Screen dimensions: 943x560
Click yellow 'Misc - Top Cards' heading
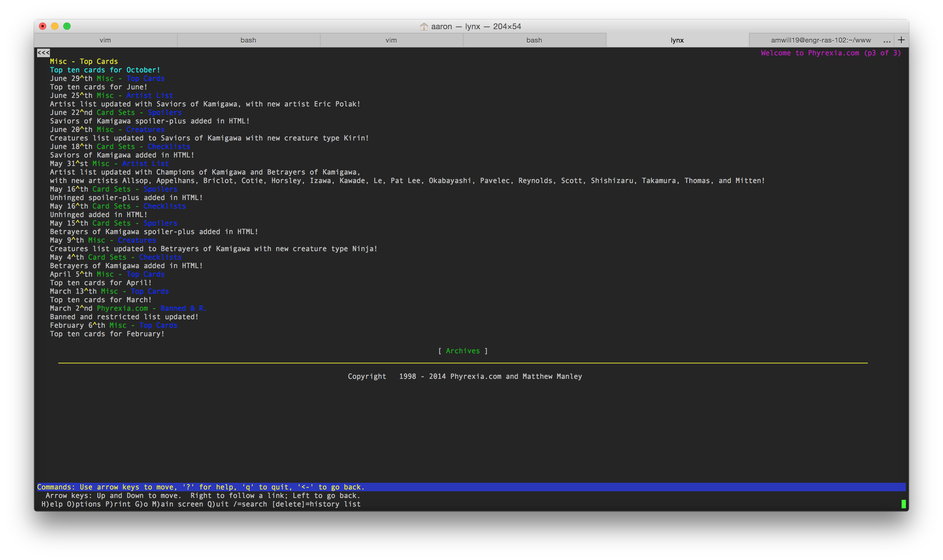click(x=84, y=61)
